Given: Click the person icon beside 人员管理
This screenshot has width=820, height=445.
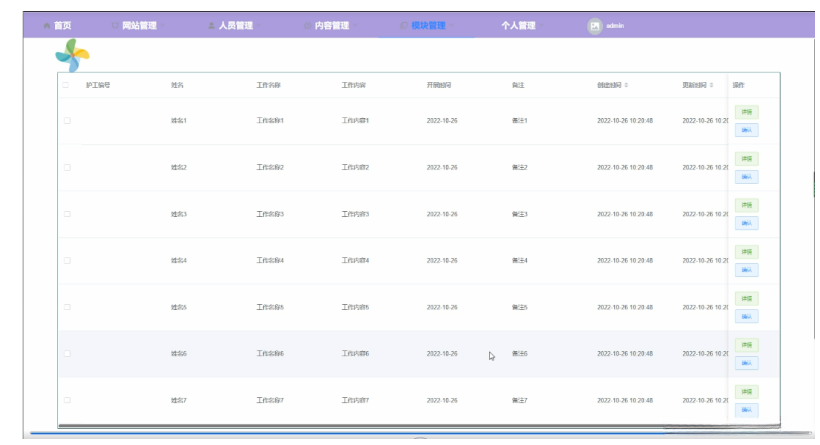Looking at the screenshot, I should tap(211, 26).
